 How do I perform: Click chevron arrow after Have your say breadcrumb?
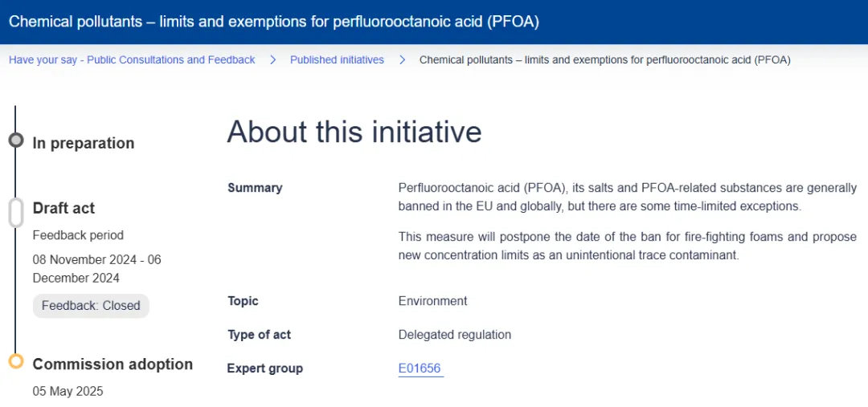click(273, 60)
